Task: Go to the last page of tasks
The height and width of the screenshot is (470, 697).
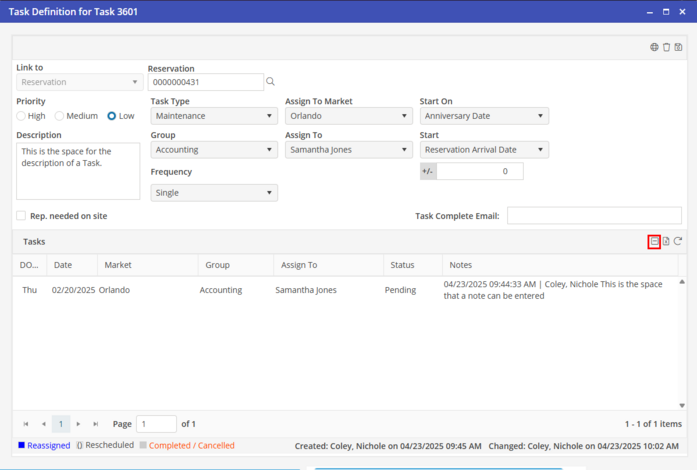Action: point(96,424)
